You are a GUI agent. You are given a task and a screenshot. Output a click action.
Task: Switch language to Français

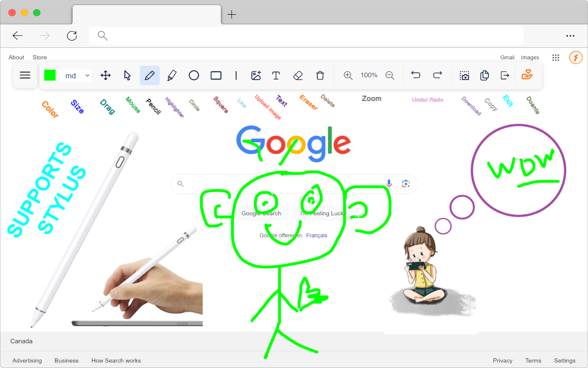317,236
